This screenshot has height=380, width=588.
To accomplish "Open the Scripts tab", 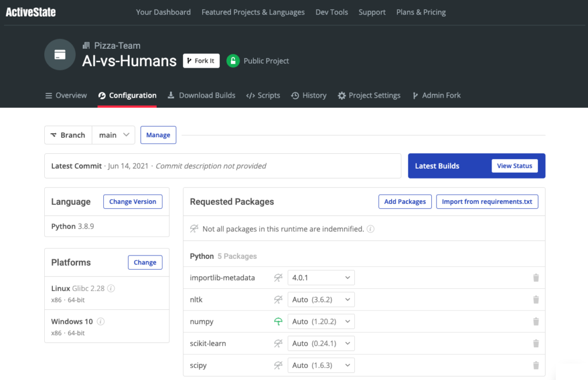I will tap(263, 95).
